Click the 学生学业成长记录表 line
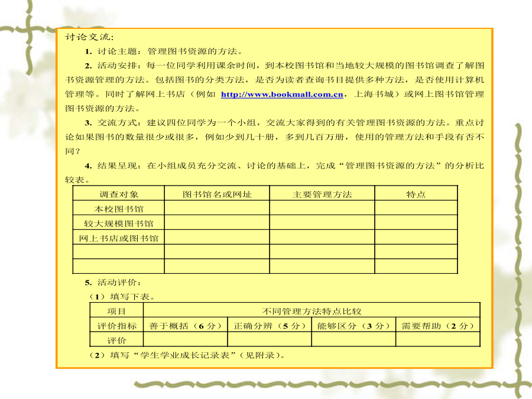 tap(187, 355)
